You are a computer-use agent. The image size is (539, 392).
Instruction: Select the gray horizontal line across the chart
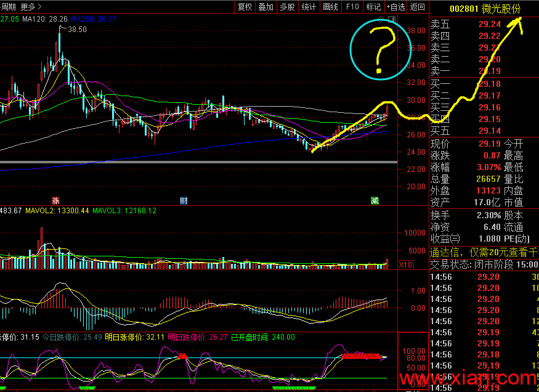point(199,162)
